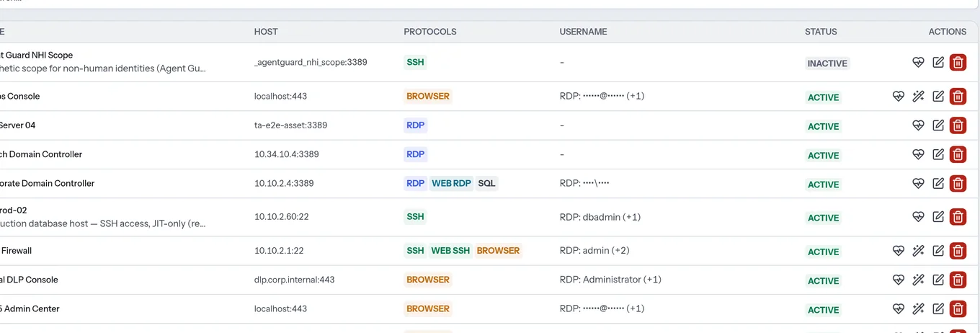Screen dimensions: 980x333
Task: Click BROWSER badge in os Console row
Action: pos(428,96)
